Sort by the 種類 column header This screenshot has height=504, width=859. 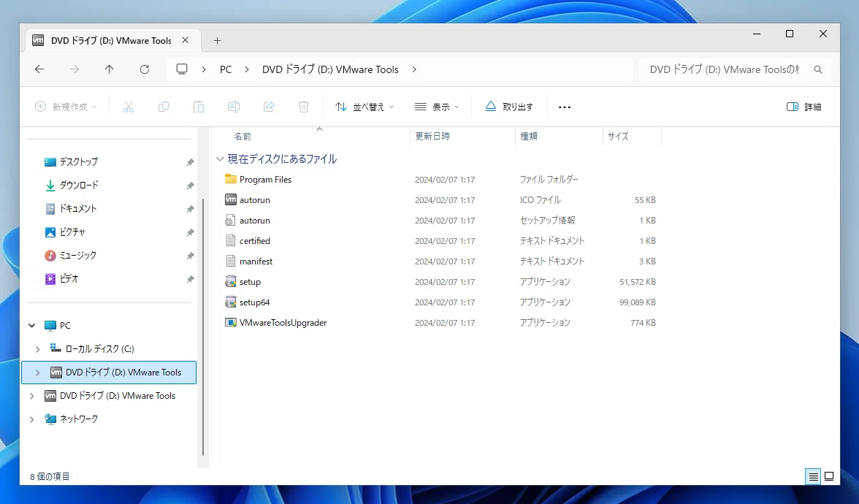click(x=529, y=137)
